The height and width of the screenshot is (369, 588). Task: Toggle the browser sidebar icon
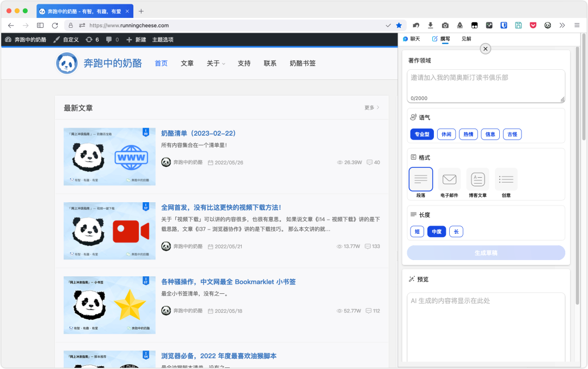(40, 25)
